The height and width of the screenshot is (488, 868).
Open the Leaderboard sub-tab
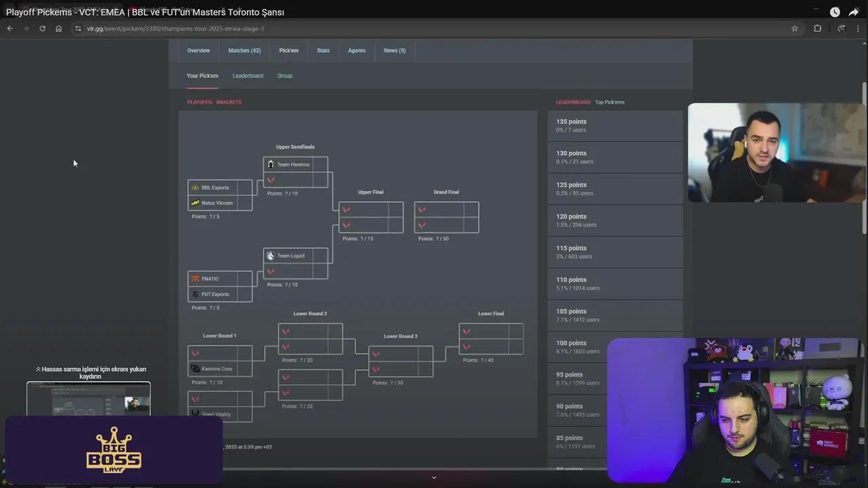[248, 76]
